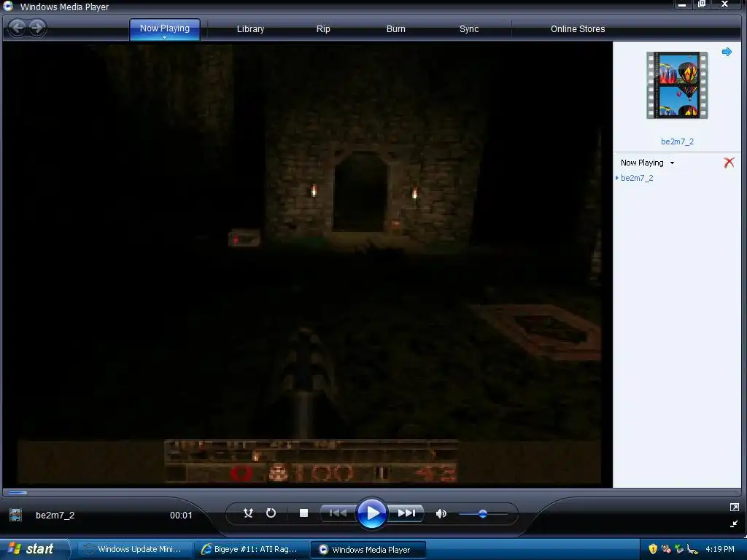Screen dimensions: 747x560
Task: Click the Windows Media Player title icon
Action: [8, 6]
